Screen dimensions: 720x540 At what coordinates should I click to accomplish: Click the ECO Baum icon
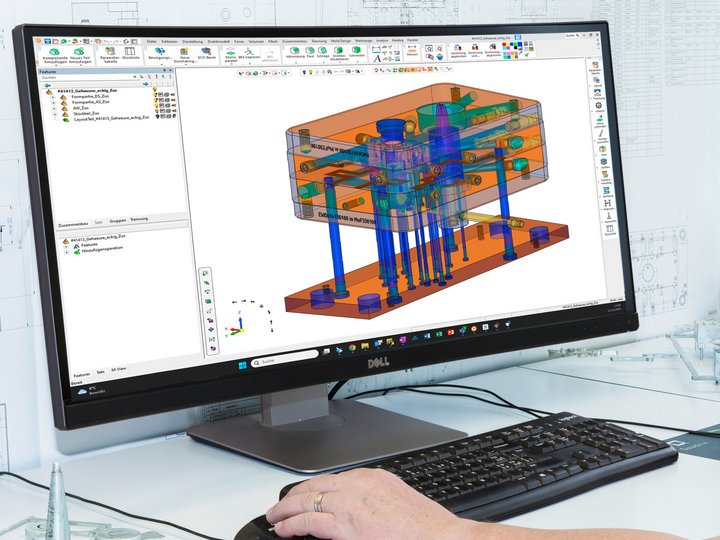click(x=206, y=53)
